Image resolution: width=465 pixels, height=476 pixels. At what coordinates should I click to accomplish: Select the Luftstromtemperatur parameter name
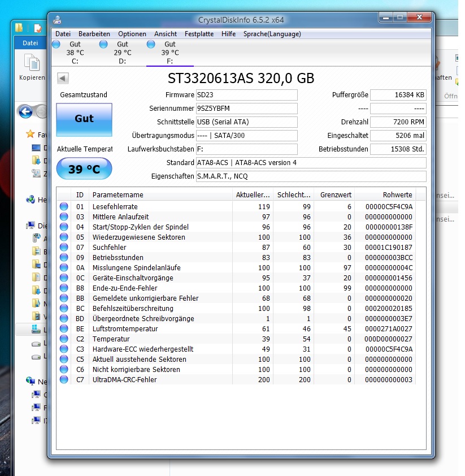125,329
